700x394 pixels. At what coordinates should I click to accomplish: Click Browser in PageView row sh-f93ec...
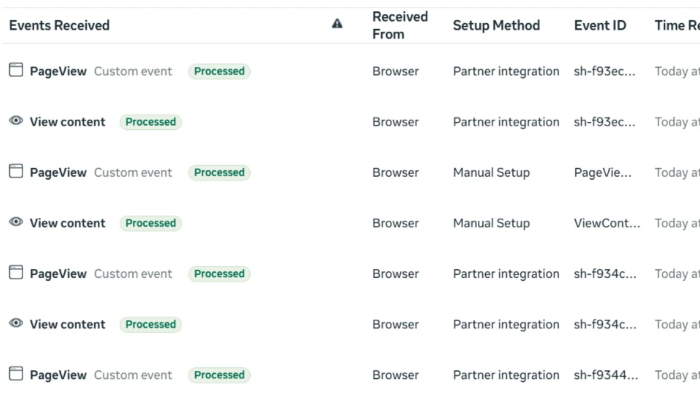[x=396, y=71]
